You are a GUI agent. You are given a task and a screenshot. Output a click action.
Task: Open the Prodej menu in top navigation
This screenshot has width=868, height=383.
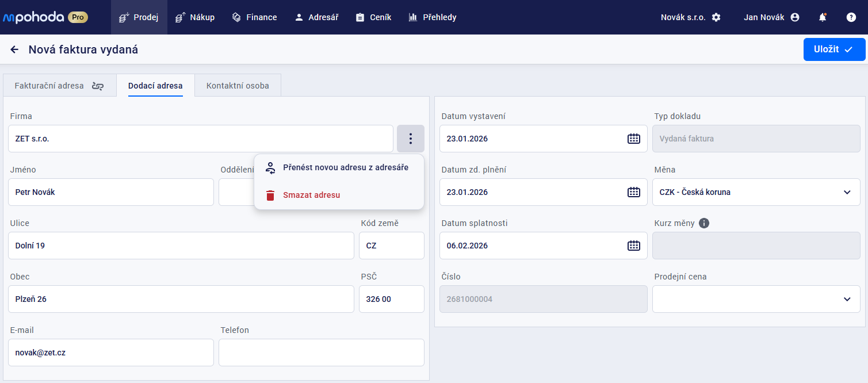[139, 17]
